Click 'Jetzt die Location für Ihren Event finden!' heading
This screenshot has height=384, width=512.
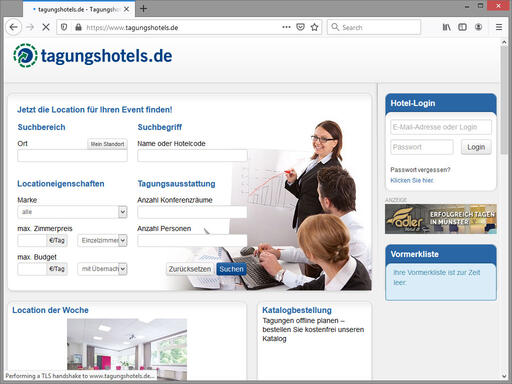tap(95, 110)
